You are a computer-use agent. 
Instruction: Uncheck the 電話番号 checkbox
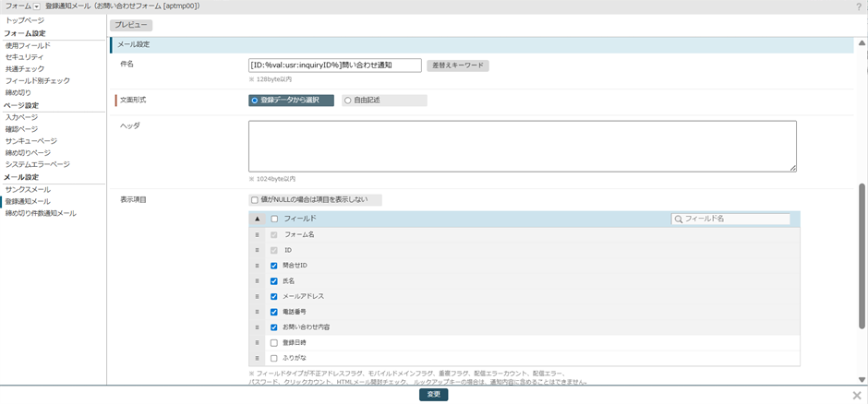tap(274, 312)
